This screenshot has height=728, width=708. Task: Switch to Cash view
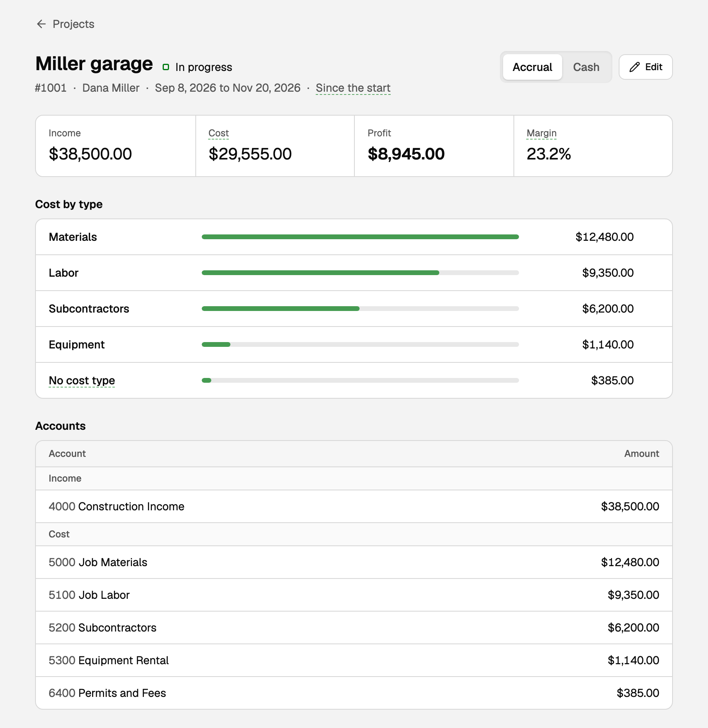coord(586,67)
